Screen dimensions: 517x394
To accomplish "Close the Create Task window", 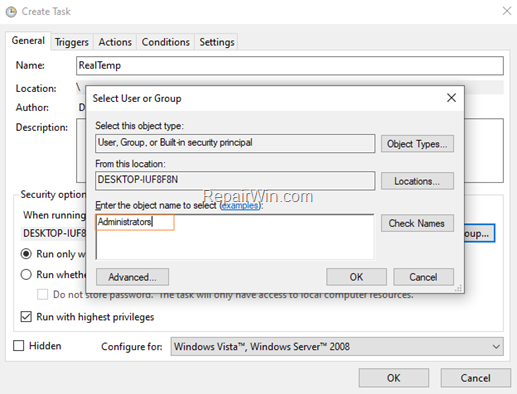I will coord(507,11).
